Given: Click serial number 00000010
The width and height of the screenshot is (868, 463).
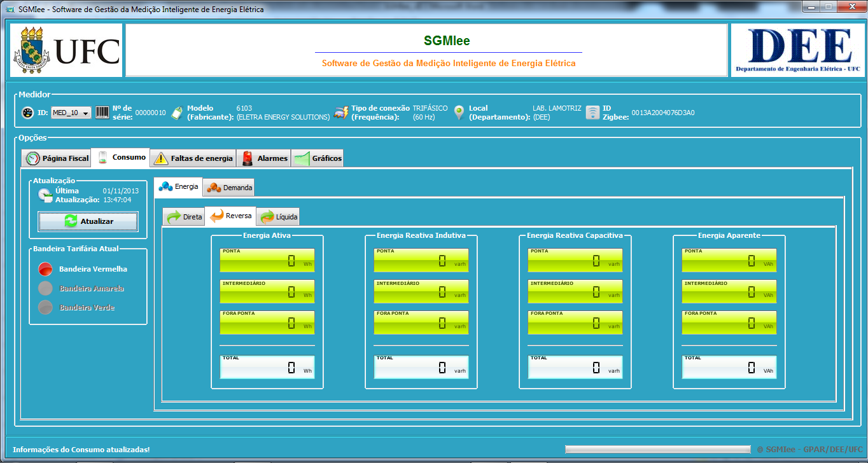Looking at the screenshot, I should tap(150, 113).
